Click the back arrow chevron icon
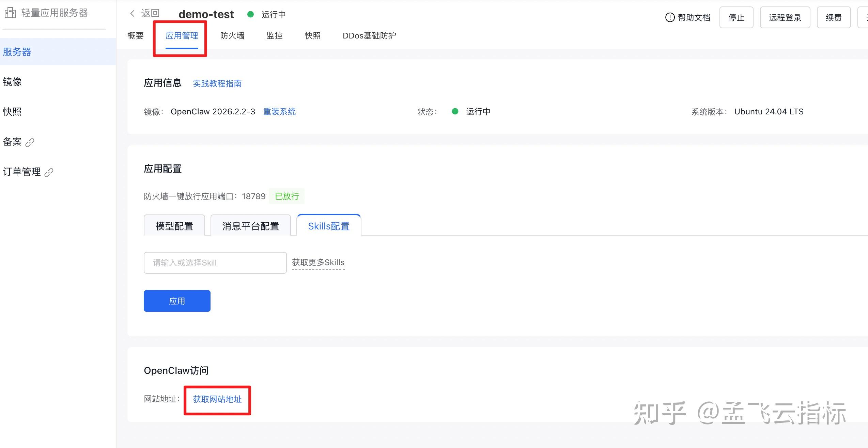 (133, 14)
